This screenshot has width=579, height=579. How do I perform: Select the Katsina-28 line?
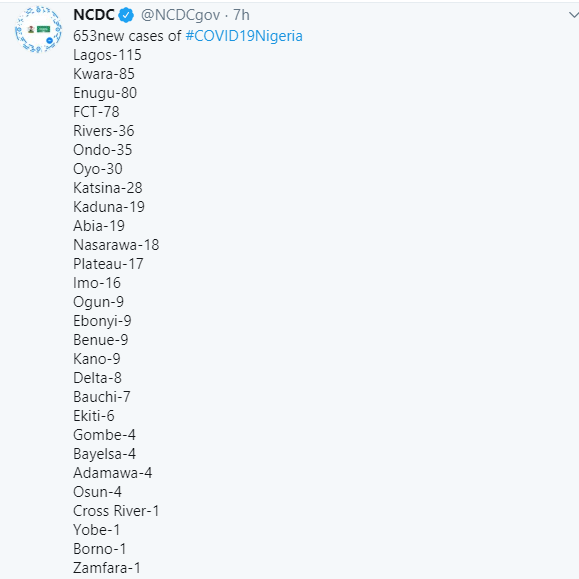[x=108, y=188]
